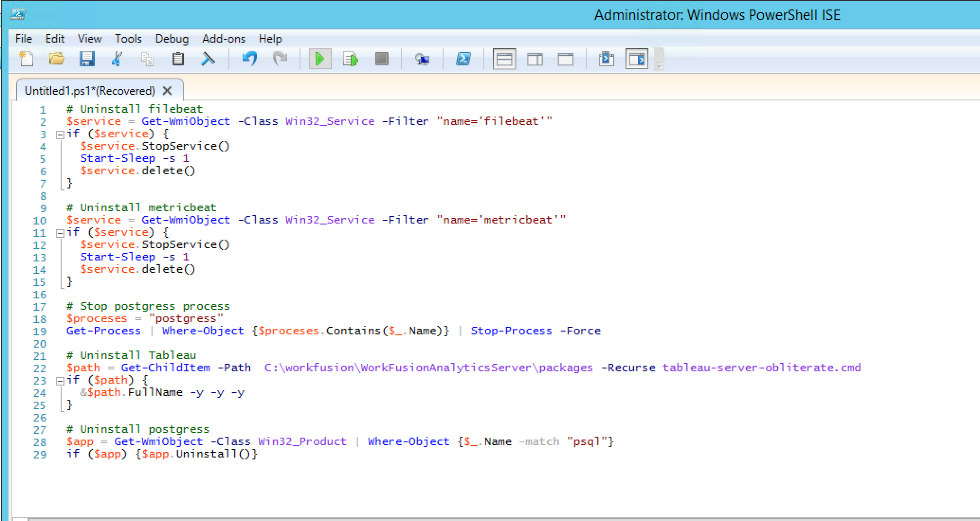Open the Debug menu
The height and width of the screenshot is (521, 980).
pos(172,39)
